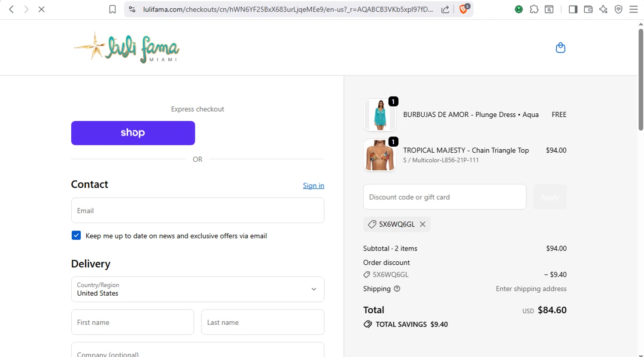Focus the Email input field

click(x=197, y=210)
